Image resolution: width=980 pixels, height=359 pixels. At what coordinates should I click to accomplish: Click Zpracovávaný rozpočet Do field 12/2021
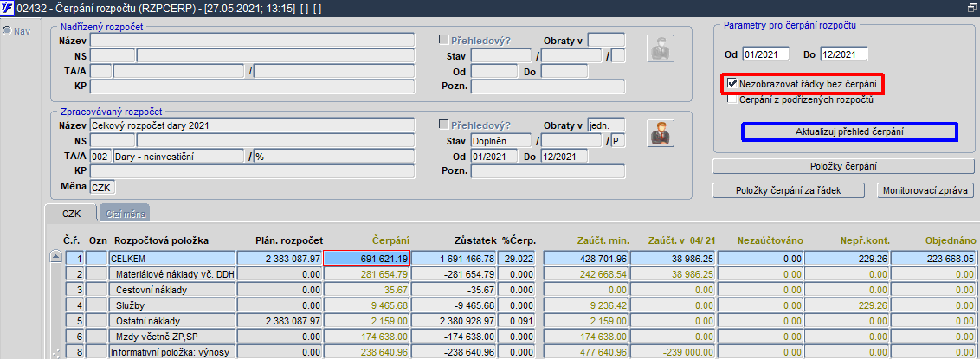tap(564, 156)
